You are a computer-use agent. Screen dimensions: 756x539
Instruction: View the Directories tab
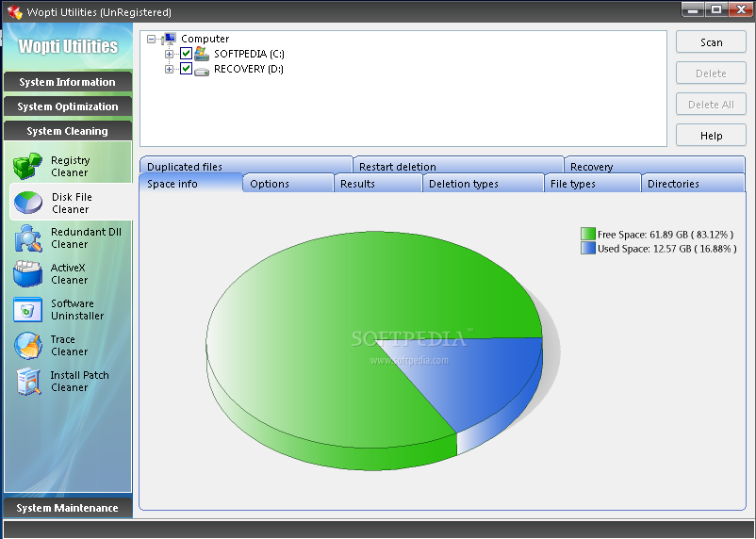click(694, 184)
